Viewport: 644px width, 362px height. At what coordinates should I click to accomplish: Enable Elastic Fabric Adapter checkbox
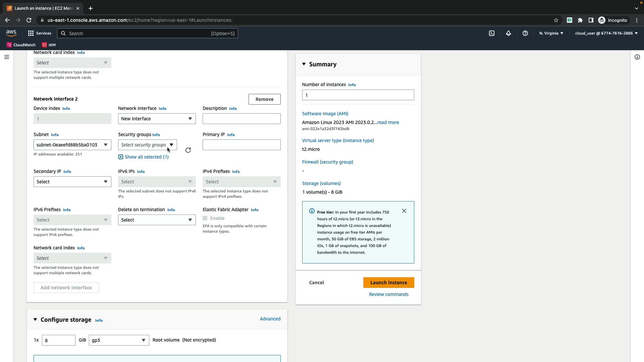point(205,218)
